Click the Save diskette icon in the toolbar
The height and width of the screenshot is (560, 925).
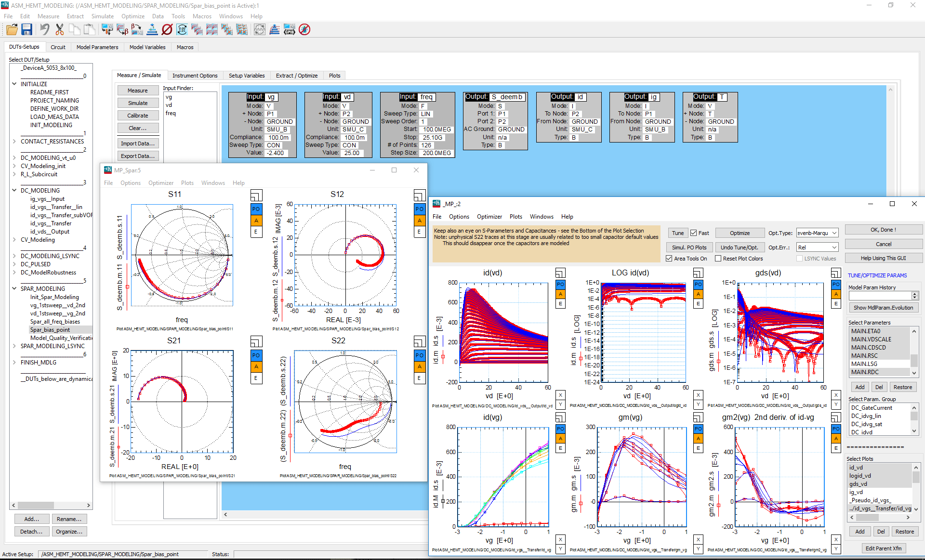(26, 29)
